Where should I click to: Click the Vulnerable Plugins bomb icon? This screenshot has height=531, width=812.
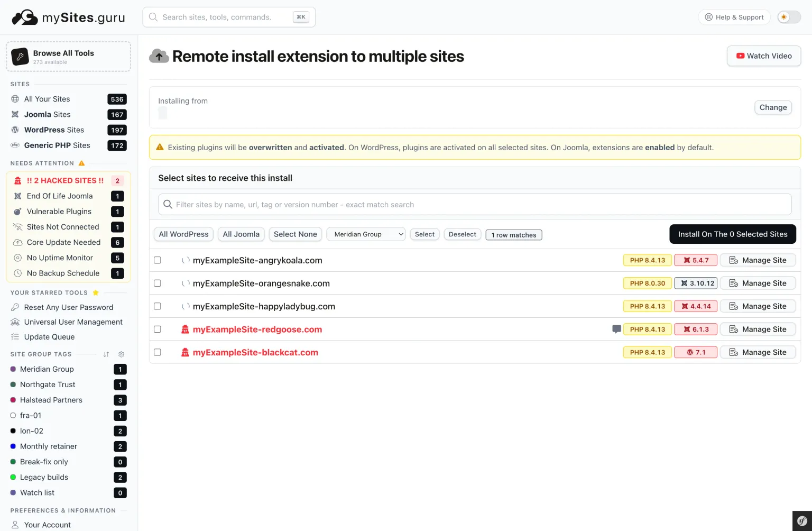point(17,212)
